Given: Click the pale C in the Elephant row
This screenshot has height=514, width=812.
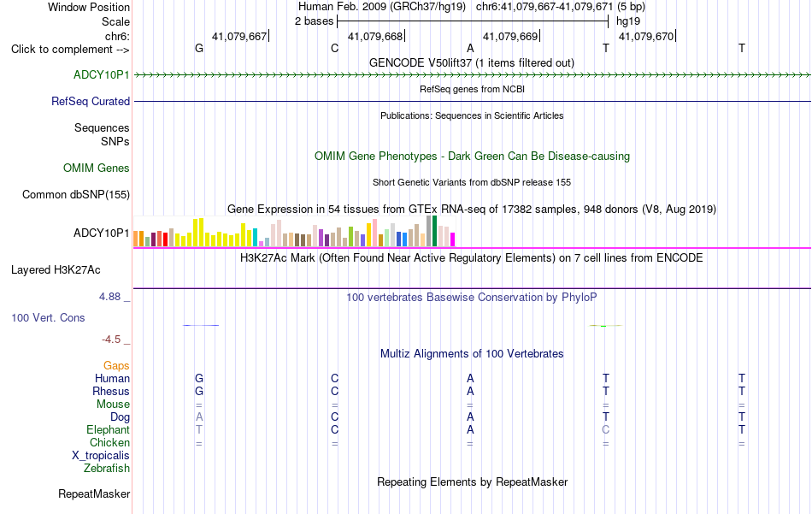Looking at the screenshot, I should click(606, 429).
